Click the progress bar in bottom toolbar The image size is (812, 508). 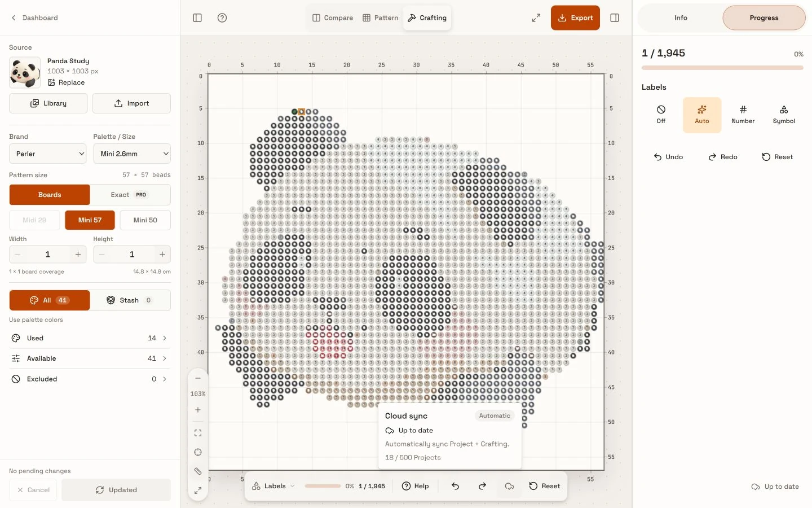coord(323,486)
